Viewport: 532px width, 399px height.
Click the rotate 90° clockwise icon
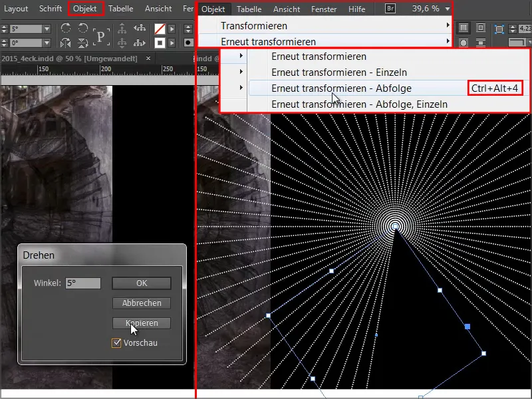tap(66, 28)
